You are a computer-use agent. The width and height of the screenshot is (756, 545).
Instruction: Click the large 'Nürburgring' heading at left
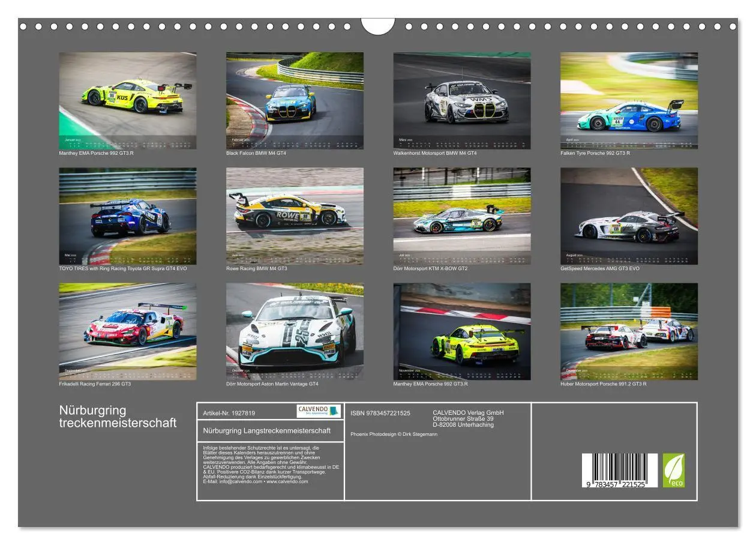point(93,411)
